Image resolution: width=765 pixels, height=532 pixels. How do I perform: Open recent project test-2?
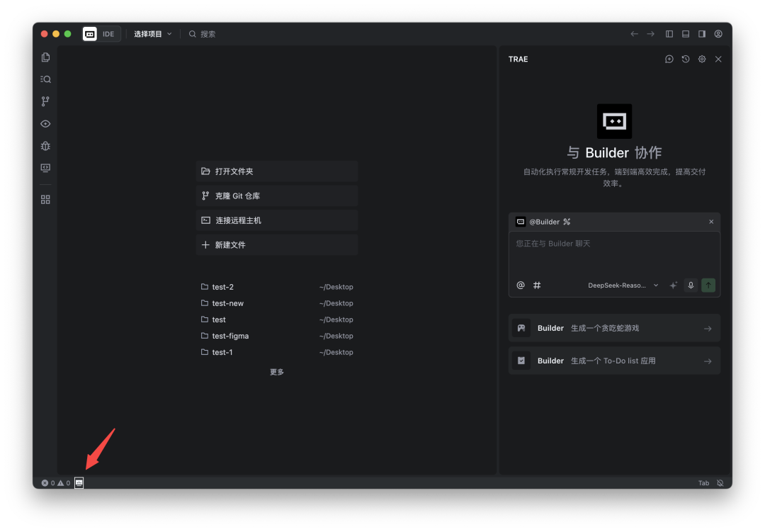277,287
